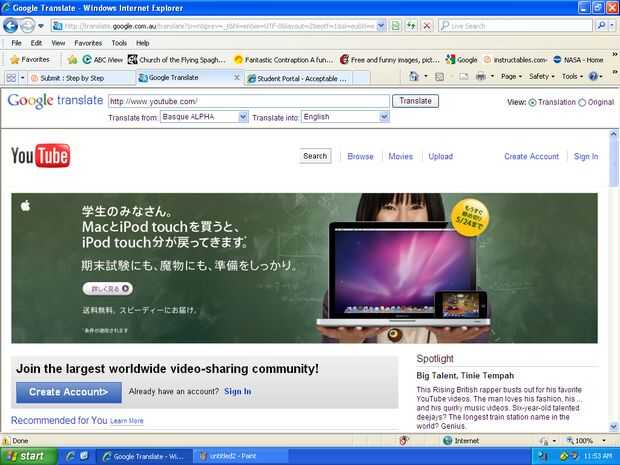The image size is (620, 465).
Task: Refresh the page with the Refresh icon
Action: click(411, 26)
